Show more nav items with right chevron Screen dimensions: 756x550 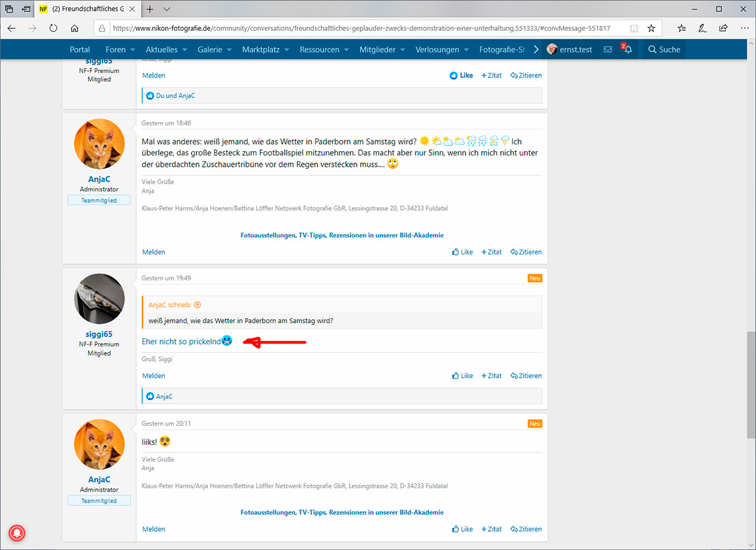536,50
